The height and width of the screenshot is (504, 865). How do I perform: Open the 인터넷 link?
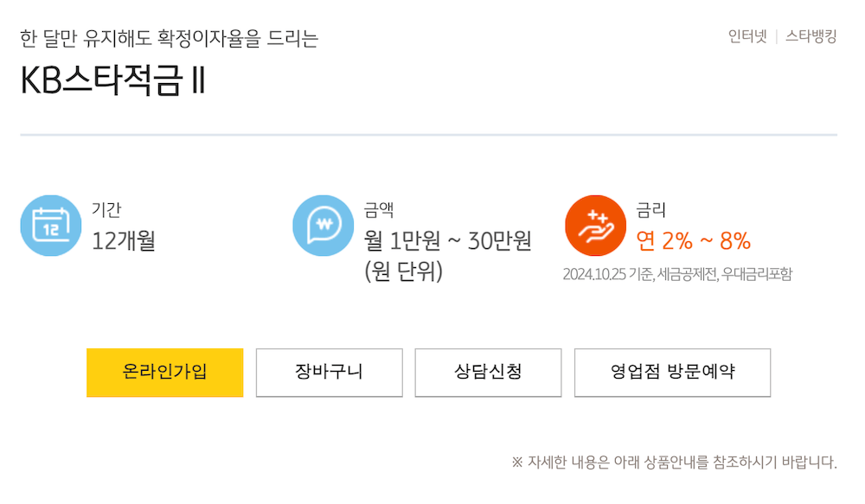tap(746, 38)
